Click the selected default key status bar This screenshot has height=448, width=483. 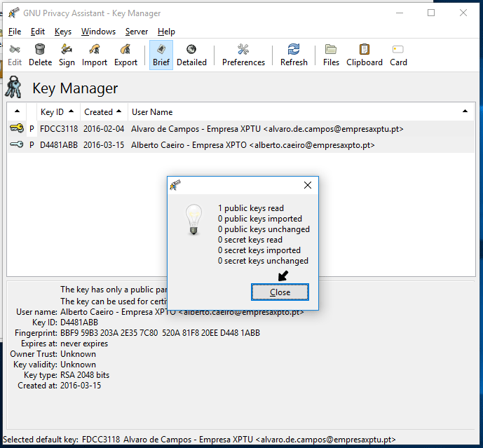pyautogui.click(x=199, y=440)
